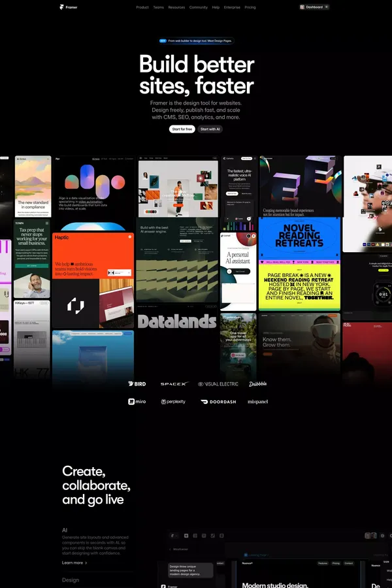Click the blue NEW badge
The height and width of the screenshot is (588, 392).
point(163,41)
